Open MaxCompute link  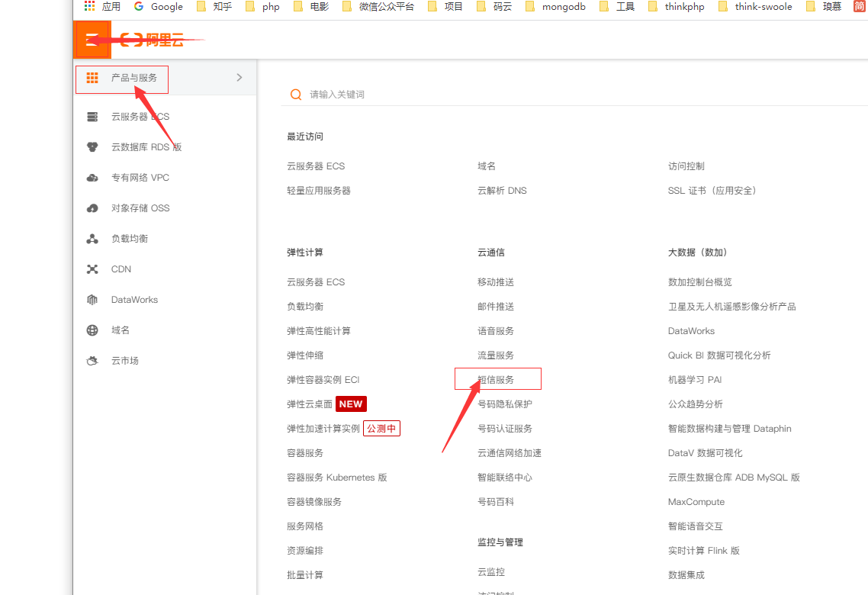(696, 501)
